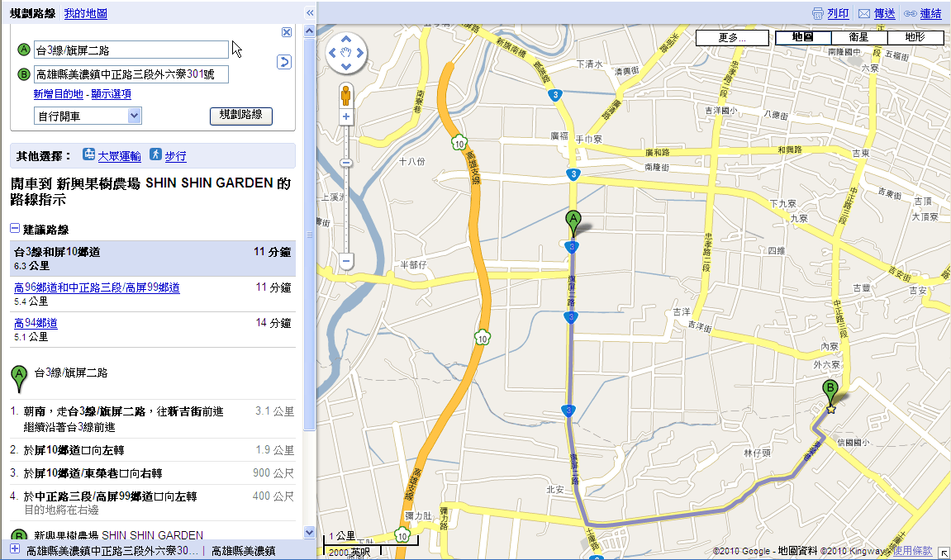
Task: Click direction step 2 於屏10鄉道口向左轉
Action: [x=153, y=449]
